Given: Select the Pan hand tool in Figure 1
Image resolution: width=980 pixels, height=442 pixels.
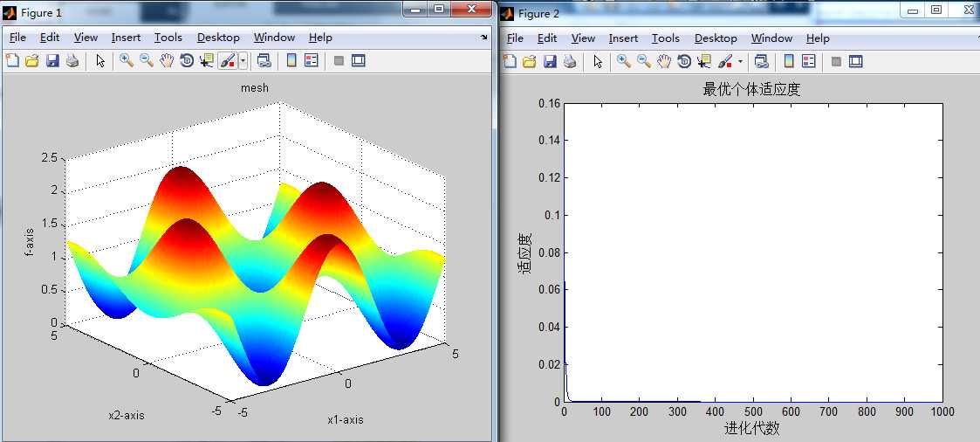Looking at the screenshot, I should click(167, 60).
